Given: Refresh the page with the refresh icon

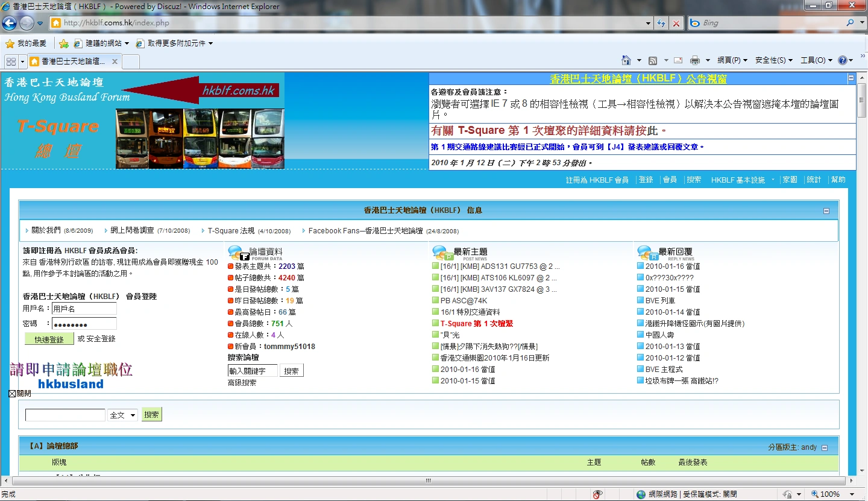Looking at the screenshot, I should [x=662, y=24].
